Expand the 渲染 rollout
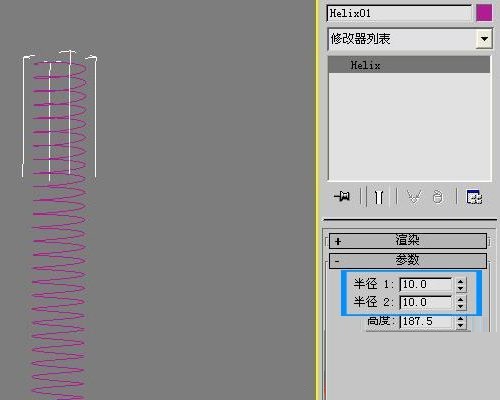 click(x=408, y=241)
